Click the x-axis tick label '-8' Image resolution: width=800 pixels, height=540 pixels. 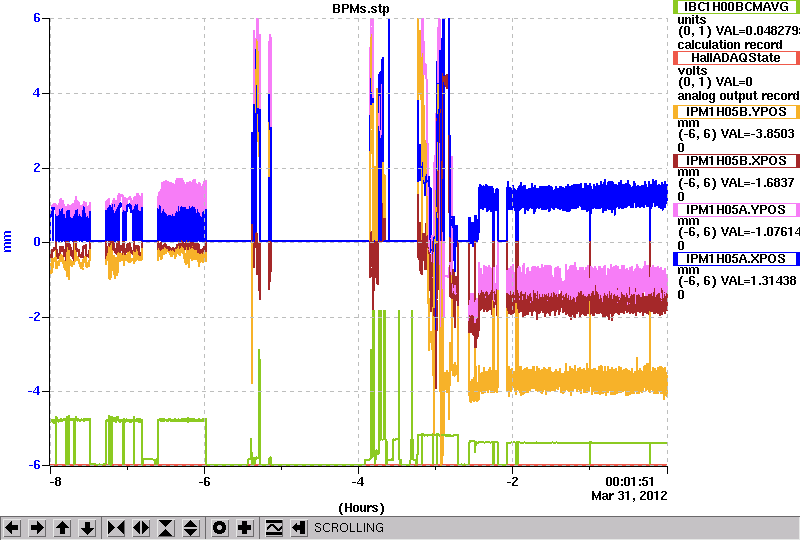pos(55,482)
